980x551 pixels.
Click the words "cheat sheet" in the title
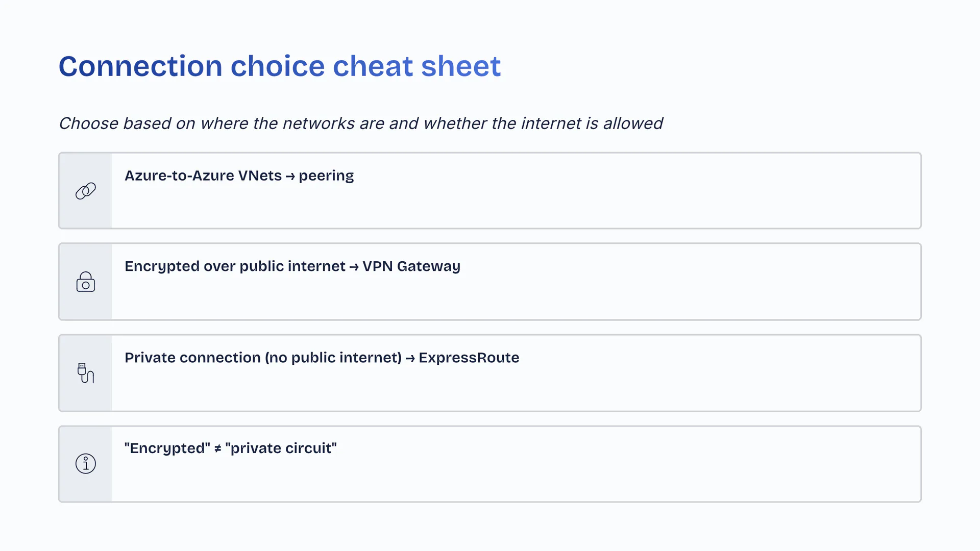tap(416, 66)
